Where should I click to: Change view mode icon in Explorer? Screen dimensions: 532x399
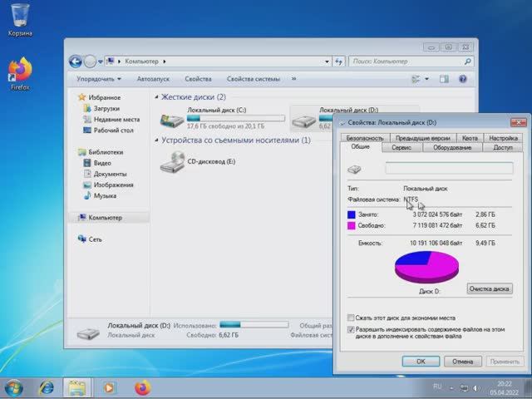416,79
